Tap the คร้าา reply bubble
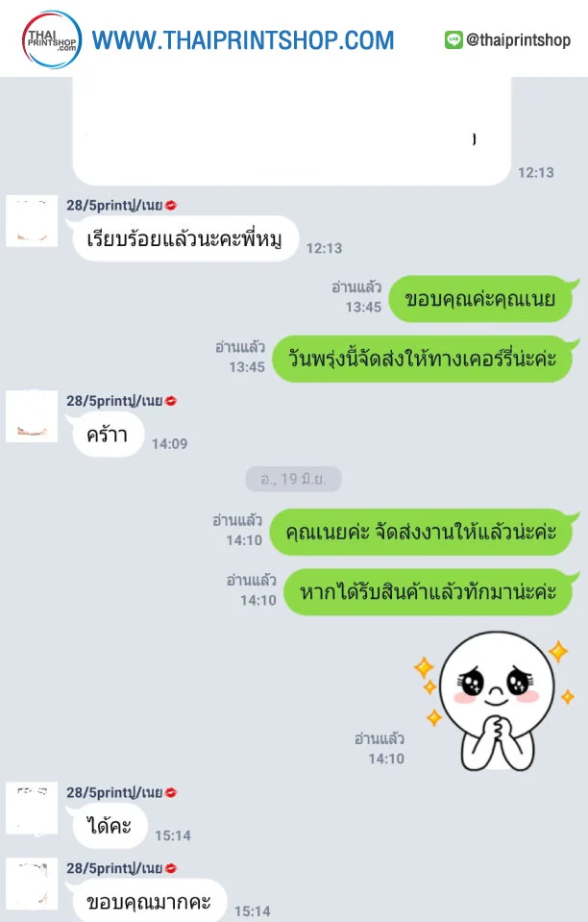The height and width of the screenshot is (922, 588). (x=107, y=435)
